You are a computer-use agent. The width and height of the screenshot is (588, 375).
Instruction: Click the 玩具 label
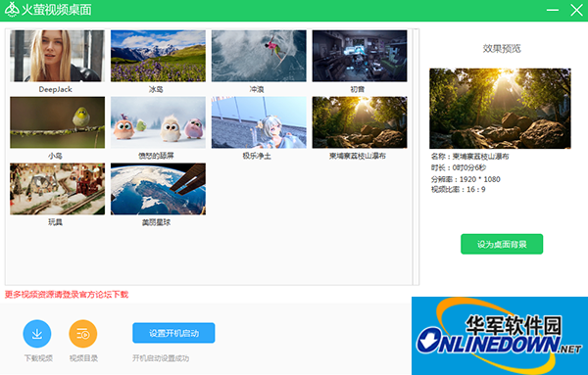point(56,222)
